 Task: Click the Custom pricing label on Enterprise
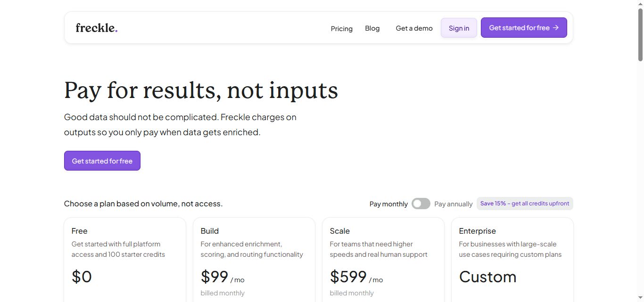point(487,277)
